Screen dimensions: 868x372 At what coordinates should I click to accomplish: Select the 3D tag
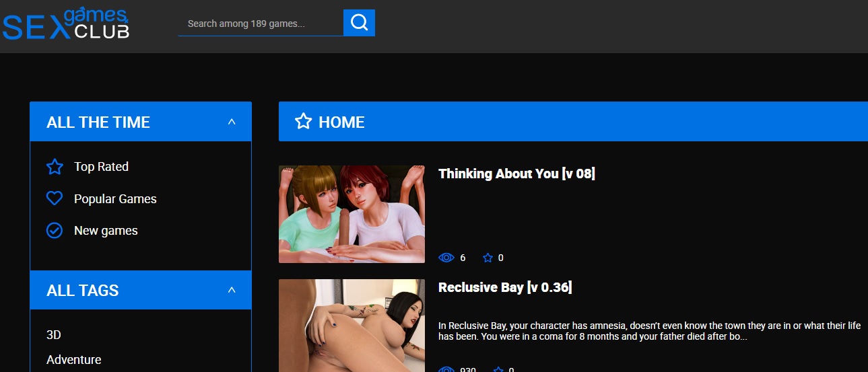[x=54, y=335]
